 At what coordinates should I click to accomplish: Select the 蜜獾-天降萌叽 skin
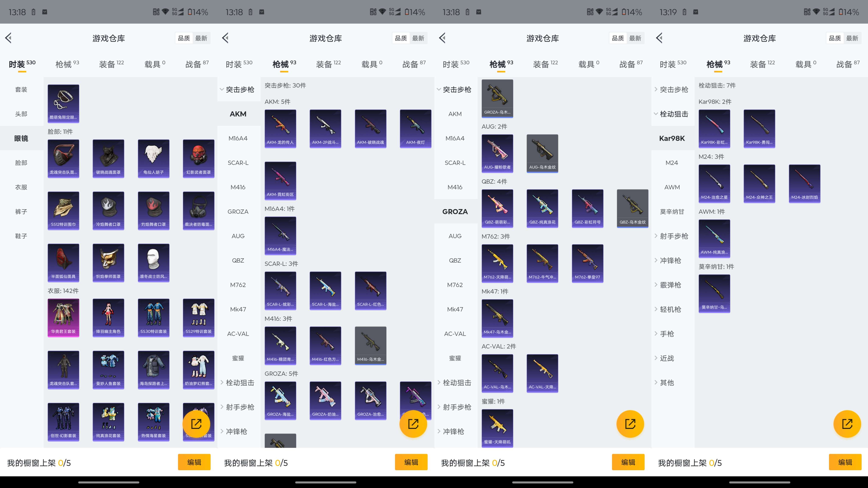[x=497, y=428]
